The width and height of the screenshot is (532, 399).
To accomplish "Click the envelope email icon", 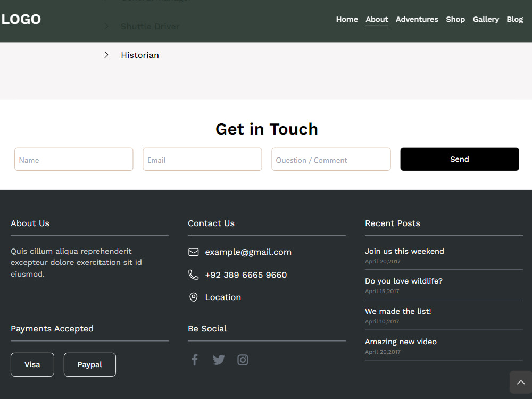I will point(194,252).
